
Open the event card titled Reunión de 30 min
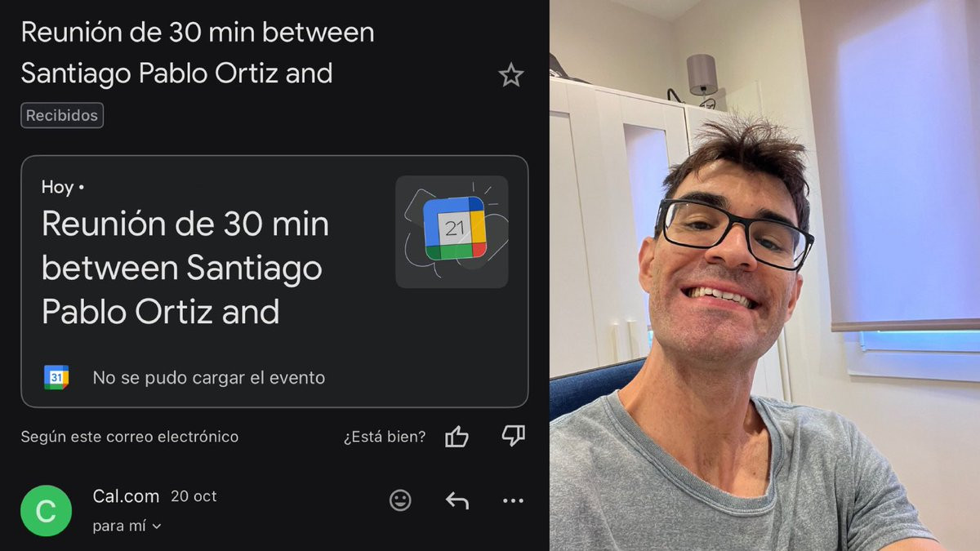tap(274, 281)
